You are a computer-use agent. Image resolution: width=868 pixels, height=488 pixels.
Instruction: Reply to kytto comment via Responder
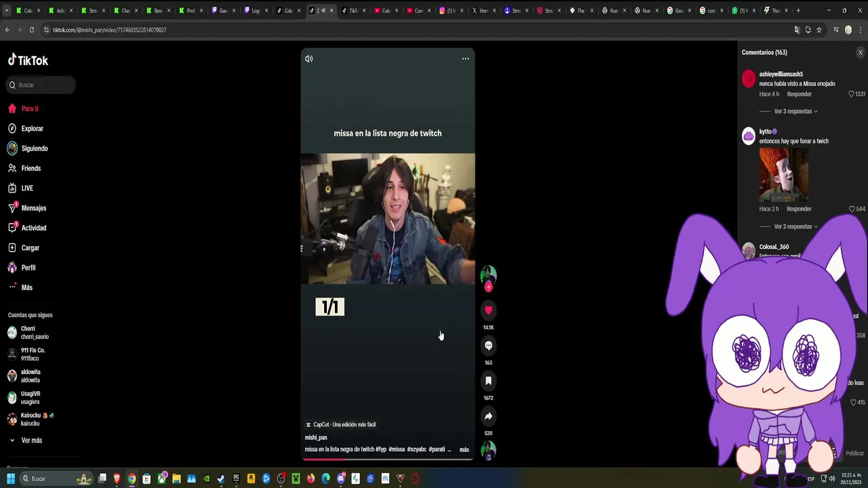click(x=800, y=209)
